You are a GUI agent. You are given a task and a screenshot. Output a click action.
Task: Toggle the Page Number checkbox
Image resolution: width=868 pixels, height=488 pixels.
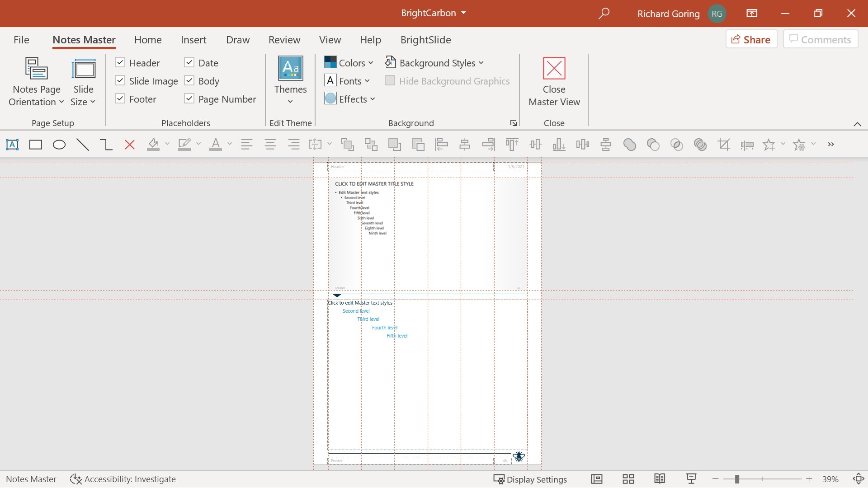188,99
